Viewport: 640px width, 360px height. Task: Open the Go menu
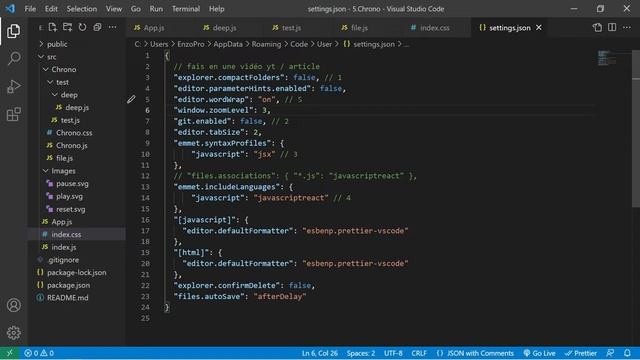point(136,9)
